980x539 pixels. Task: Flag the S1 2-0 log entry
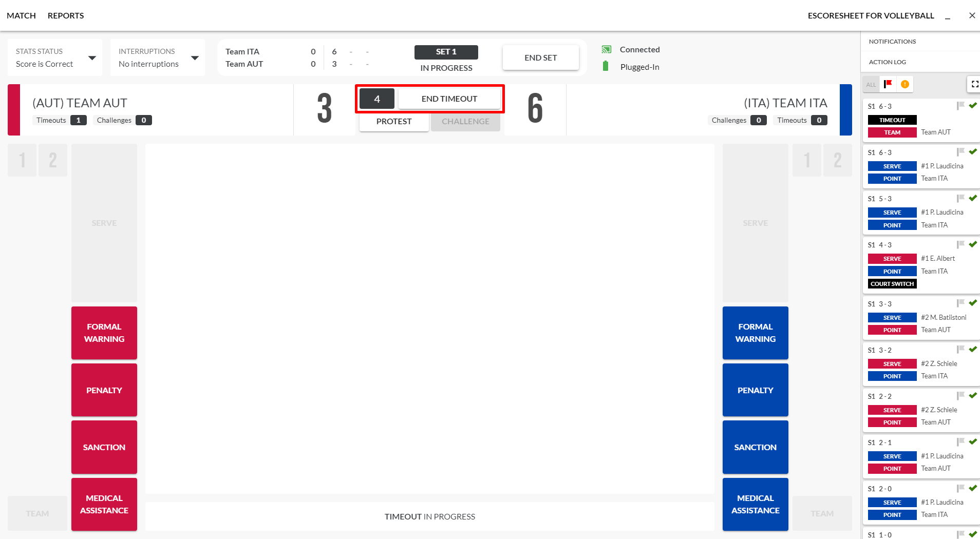960,488
